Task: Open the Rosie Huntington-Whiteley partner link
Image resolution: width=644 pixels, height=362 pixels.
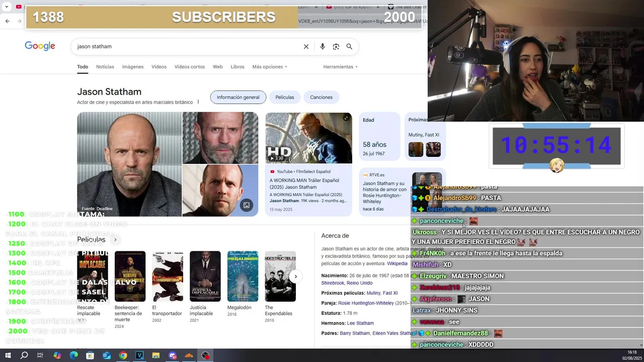Action: pos(366,303)
